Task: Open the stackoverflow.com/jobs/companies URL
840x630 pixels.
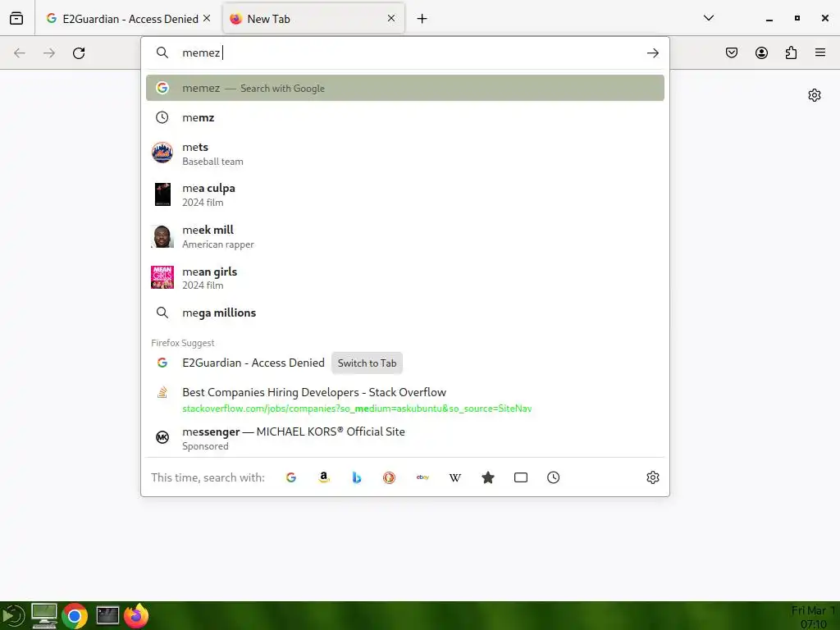Action: click(x=357, y=409)
